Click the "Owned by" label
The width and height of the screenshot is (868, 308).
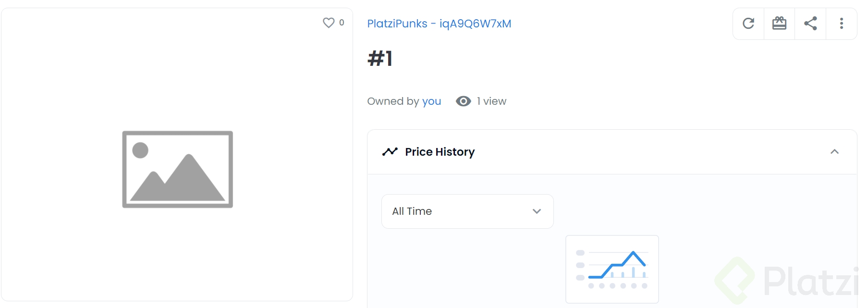[393, 101]
